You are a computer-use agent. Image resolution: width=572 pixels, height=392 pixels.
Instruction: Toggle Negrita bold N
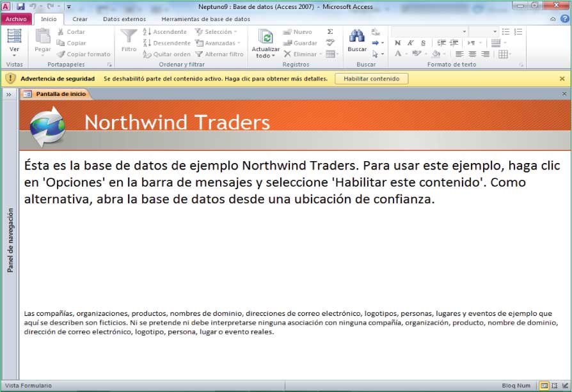pos(397,43)
